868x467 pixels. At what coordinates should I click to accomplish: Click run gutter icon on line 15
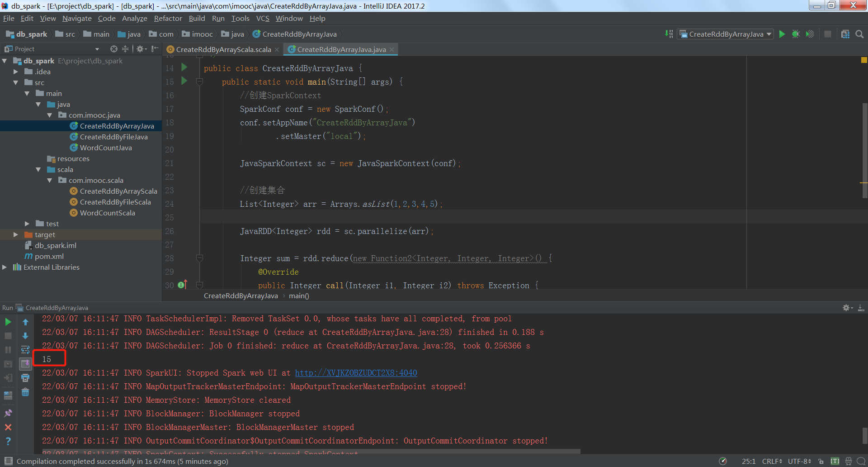click(184, 81)
